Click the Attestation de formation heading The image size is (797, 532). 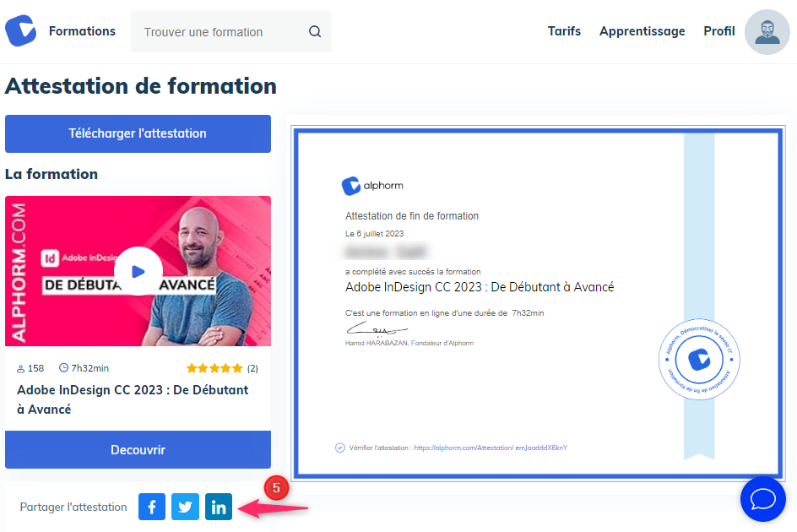point(141,86)
